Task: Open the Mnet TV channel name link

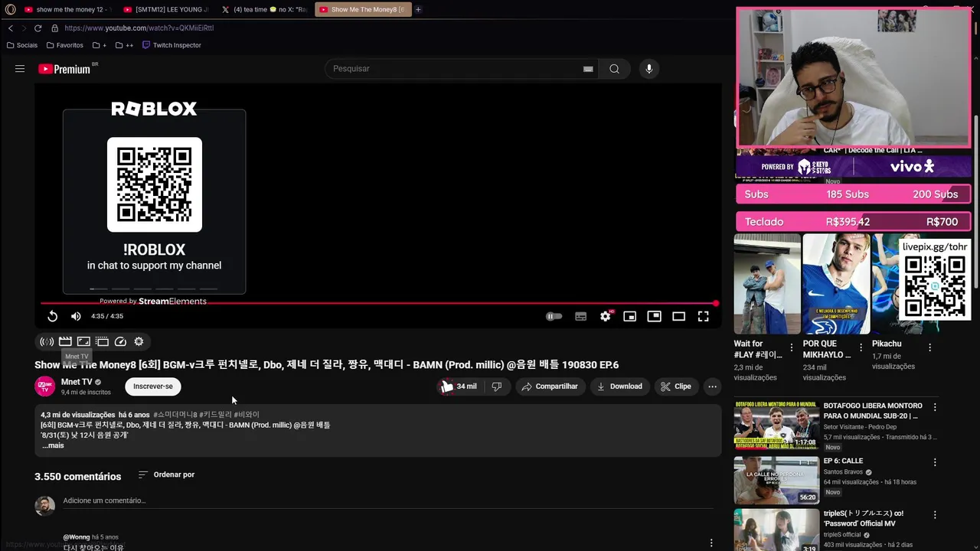Action: pos(77,382)
